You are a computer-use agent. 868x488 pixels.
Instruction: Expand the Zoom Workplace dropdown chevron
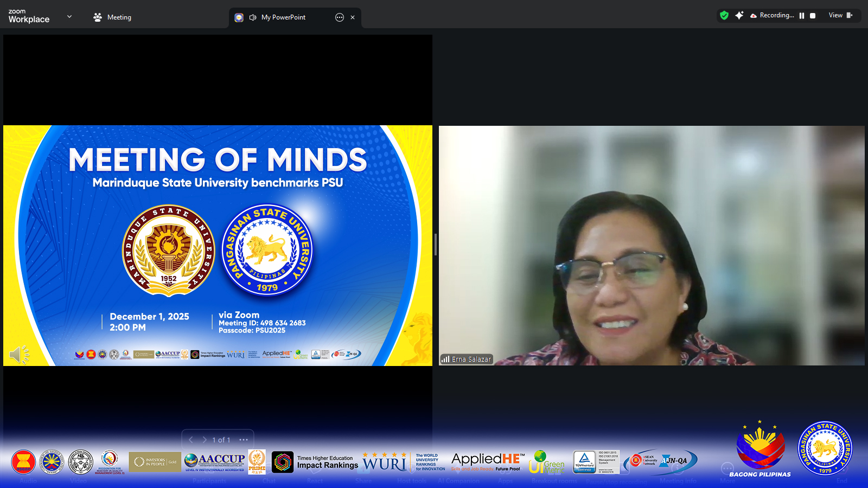click(69, 17)
